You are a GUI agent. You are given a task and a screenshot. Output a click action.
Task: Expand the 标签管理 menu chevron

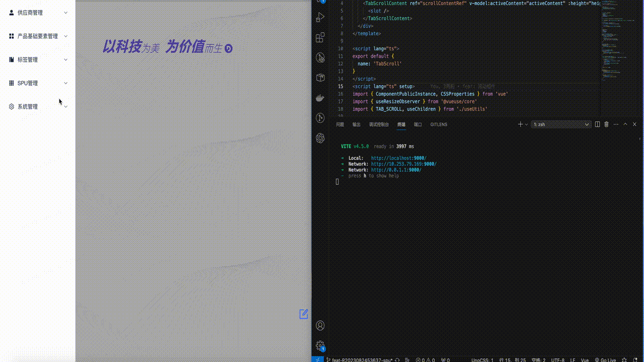coord(65,59)
